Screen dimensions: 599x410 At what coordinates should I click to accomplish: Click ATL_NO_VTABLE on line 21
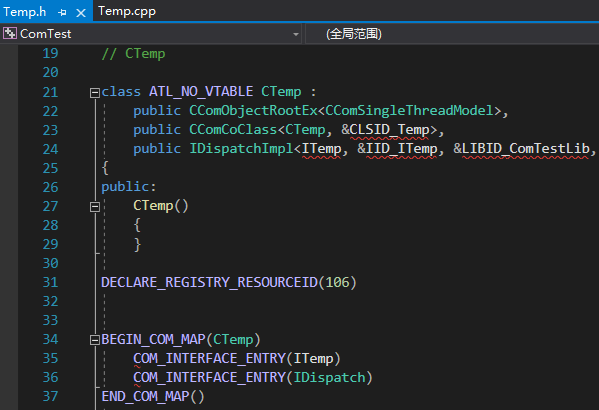201,92
